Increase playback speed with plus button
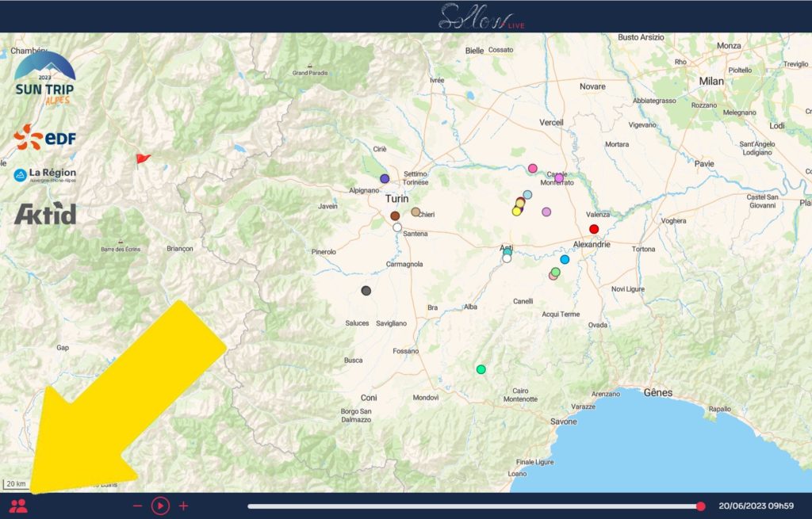 (x=183, y=506)
